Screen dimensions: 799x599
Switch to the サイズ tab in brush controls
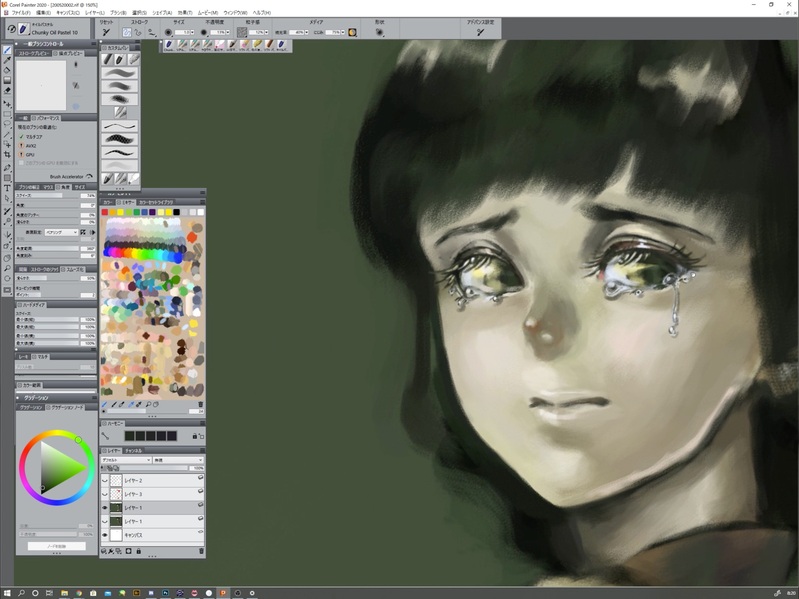pos(79,187)
